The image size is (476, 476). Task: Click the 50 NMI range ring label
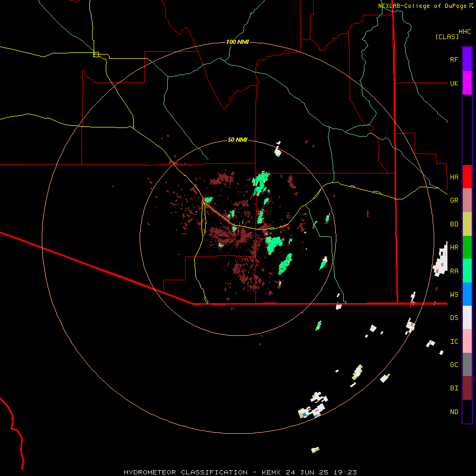(x=237, y=140)
